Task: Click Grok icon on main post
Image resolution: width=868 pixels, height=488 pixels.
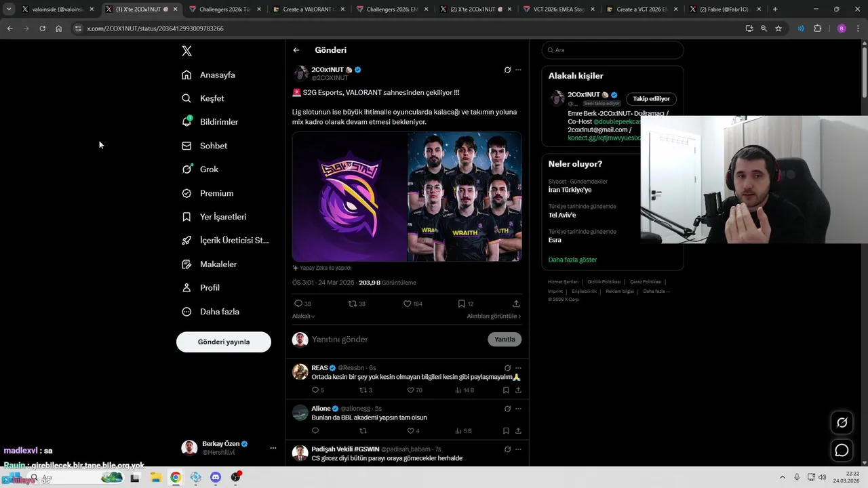Action: point(507,70)
